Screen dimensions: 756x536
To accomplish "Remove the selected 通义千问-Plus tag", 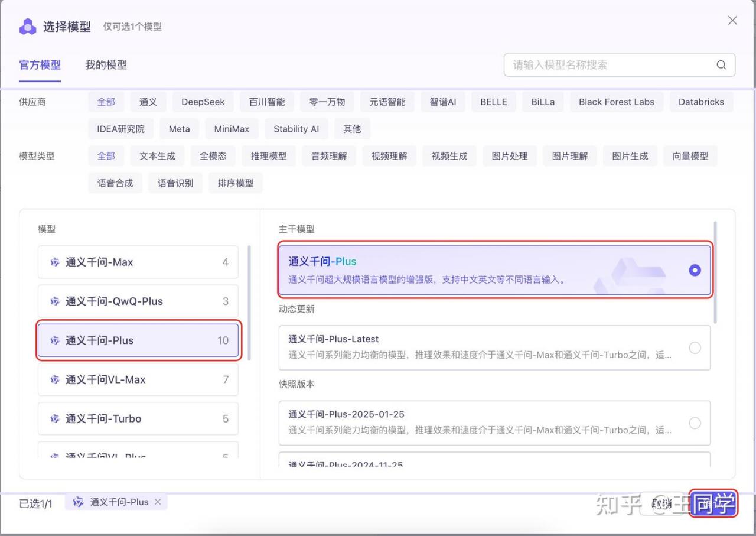I will 157,502.
